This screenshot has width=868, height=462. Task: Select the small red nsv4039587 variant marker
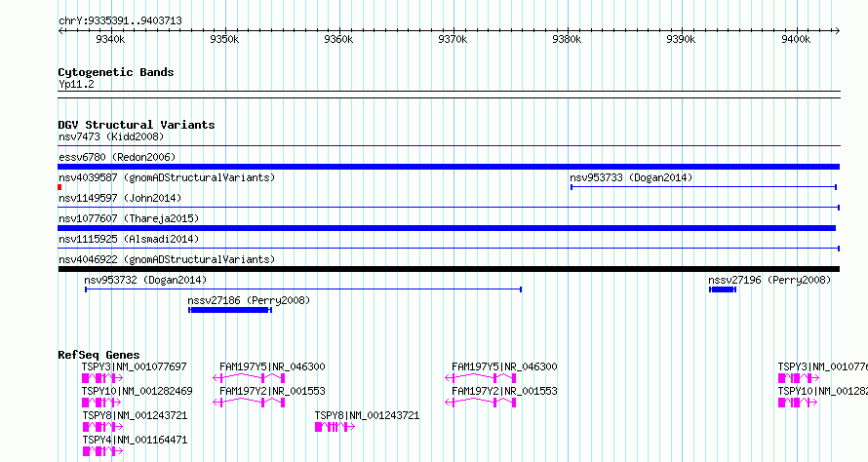(59, 187)
